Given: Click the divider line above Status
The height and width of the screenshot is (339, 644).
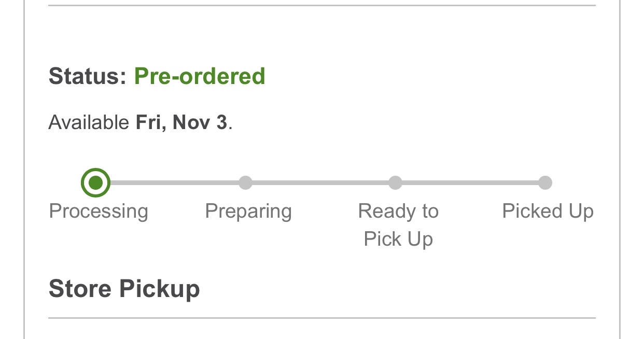Looking at the screenshot, I should (x=321, y=6).
